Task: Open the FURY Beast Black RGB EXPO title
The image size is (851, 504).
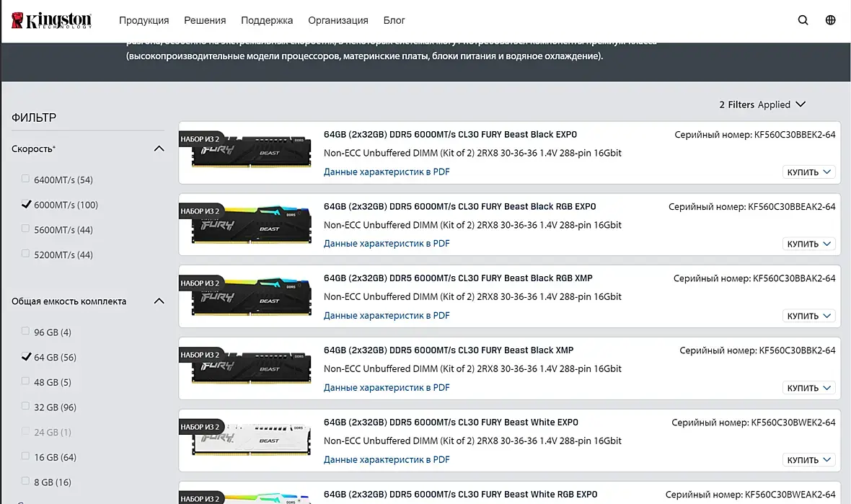Action: point(459,206)
